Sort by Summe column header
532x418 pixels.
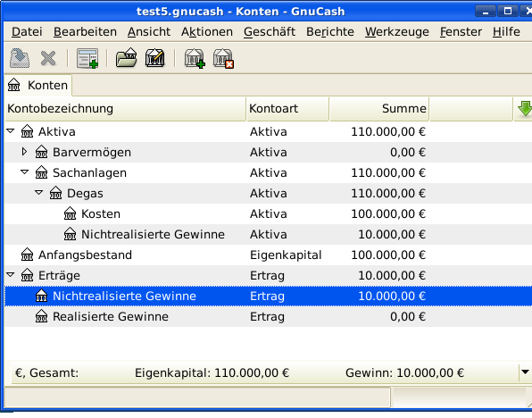click(379, 109)
